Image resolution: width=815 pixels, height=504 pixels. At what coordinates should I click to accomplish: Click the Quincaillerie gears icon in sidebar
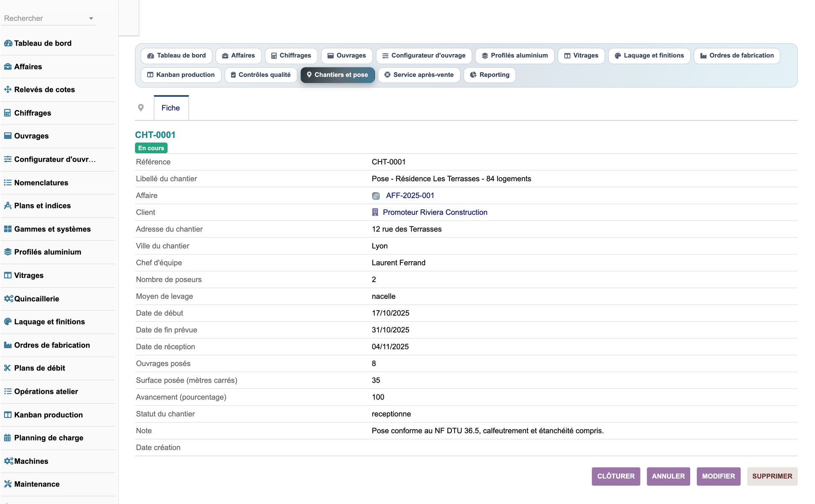tap(8, 298)
